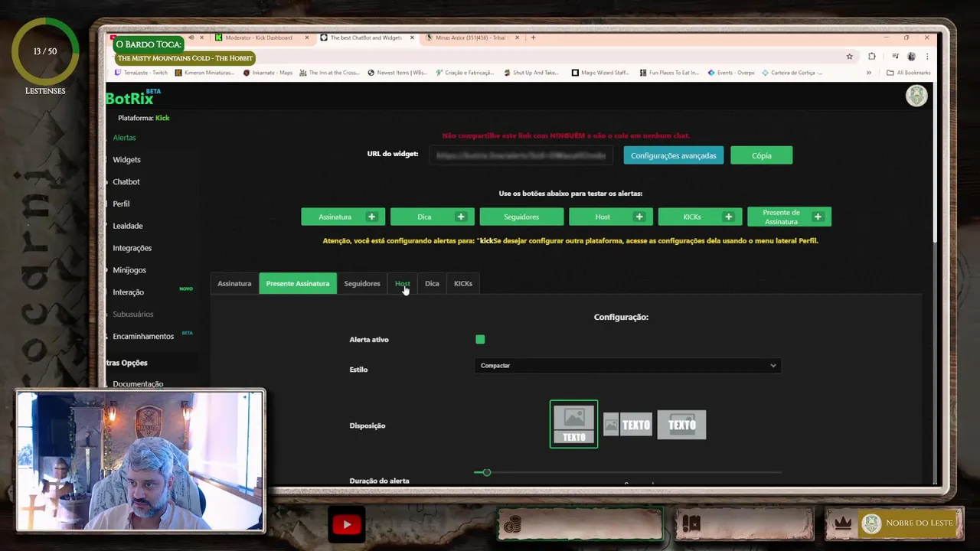Open the BotRix profile avatar menu
This screenshot has width=980, height=551.
coord(916,96)
